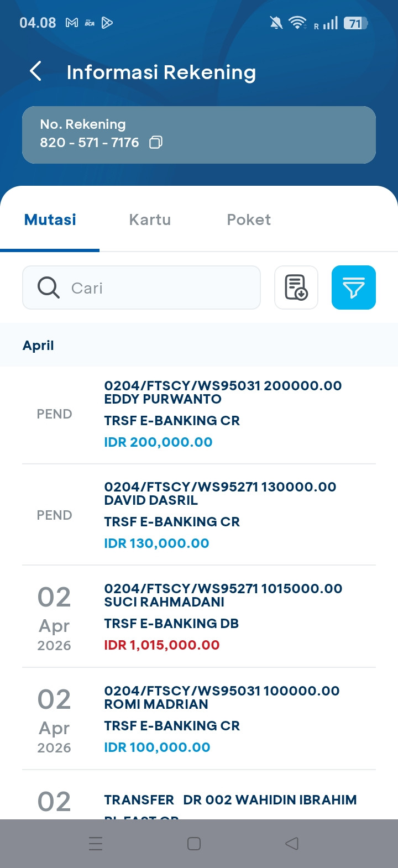
Task: Open SUCI RAHMADANI debit transaction
Action: [x=199, y=616]
